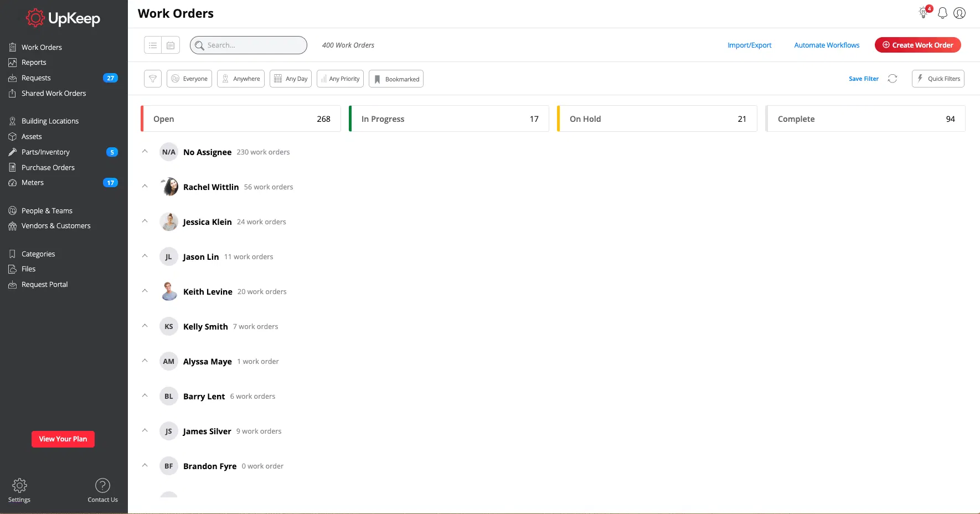Toggle the Bookmarked filter
Viewport: 980px width, 514px height.
point(396,79)
